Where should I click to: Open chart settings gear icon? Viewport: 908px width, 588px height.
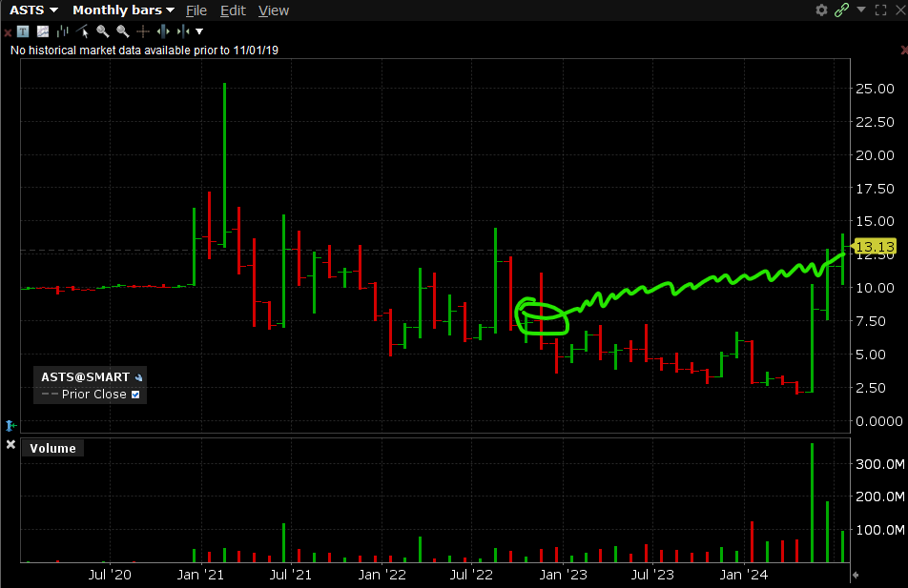821,10
